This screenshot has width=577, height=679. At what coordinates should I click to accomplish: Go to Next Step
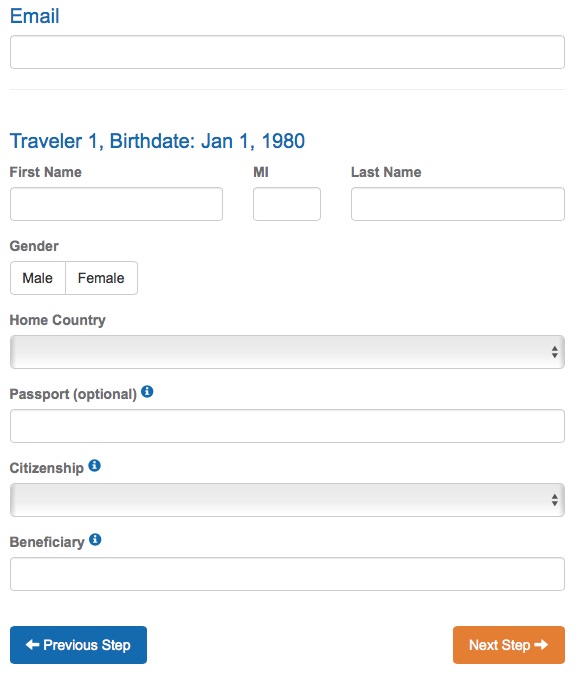pos(509,645)
